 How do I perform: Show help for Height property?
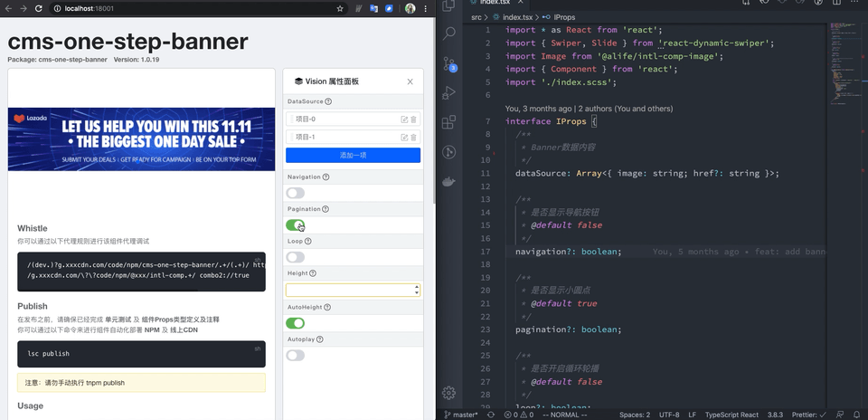point(313,273)
